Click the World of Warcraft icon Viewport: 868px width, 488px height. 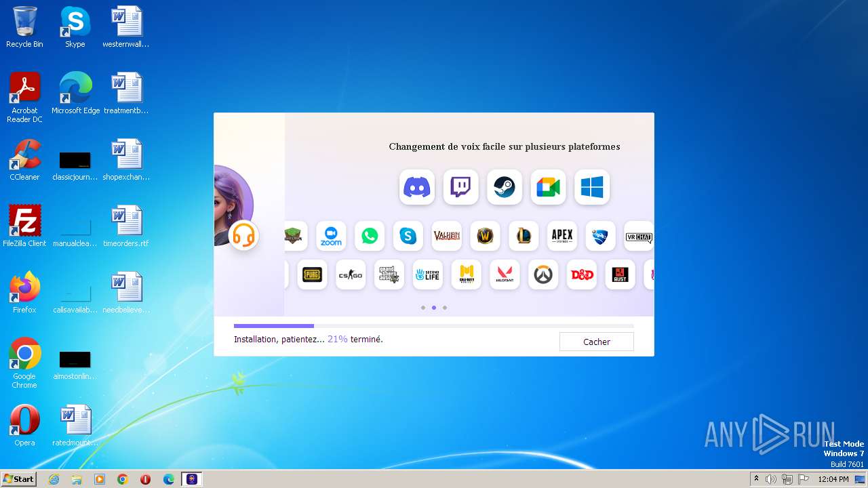pyautogui.click(x=485, y=236)
